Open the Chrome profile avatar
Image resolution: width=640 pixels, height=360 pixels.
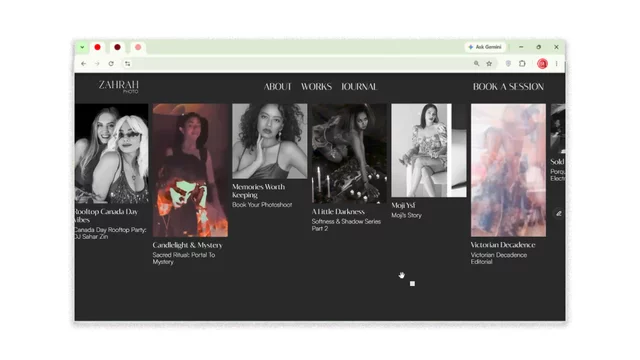[542, 63]
